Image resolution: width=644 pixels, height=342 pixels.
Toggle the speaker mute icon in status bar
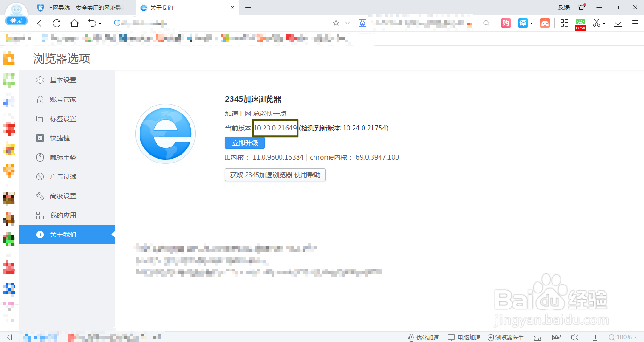tap(575, 337)
